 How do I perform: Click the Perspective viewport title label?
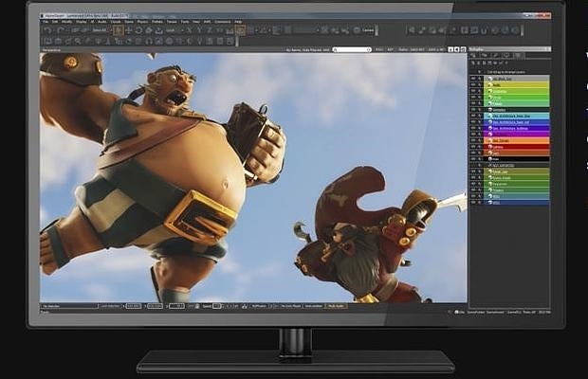[51, 50]
